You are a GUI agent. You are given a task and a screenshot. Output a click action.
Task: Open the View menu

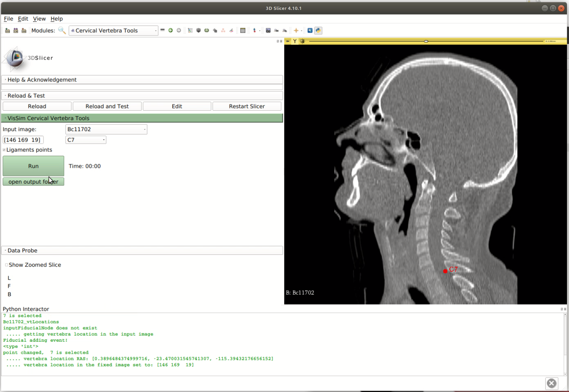pos(39,19)
